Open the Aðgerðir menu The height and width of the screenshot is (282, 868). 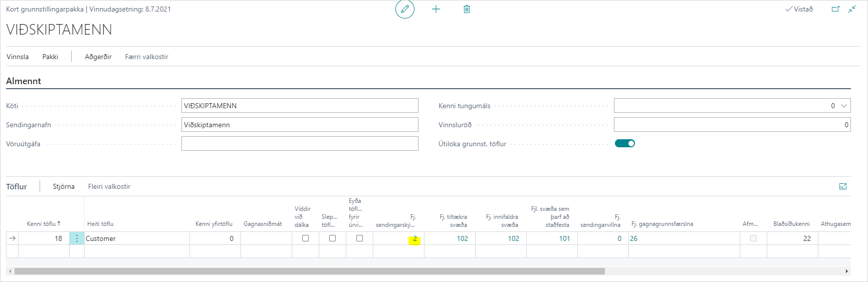pyautogui.click(x=98, y=57)
